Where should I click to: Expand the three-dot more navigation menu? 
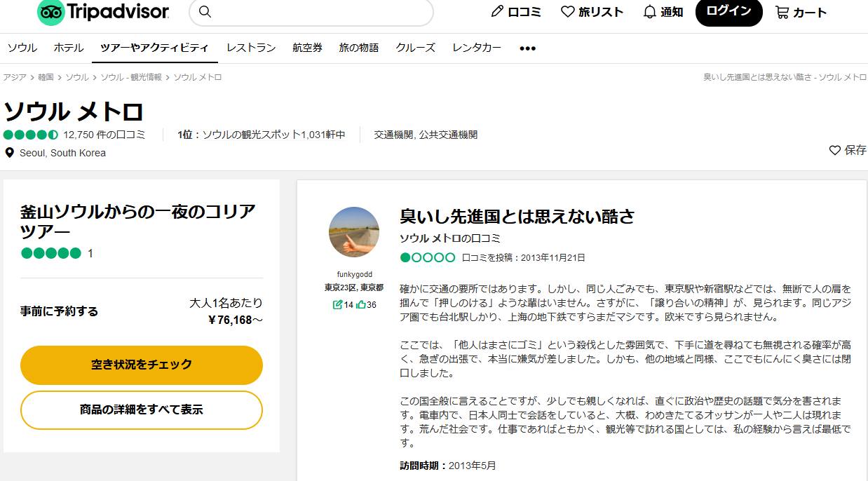coord(527,48)
